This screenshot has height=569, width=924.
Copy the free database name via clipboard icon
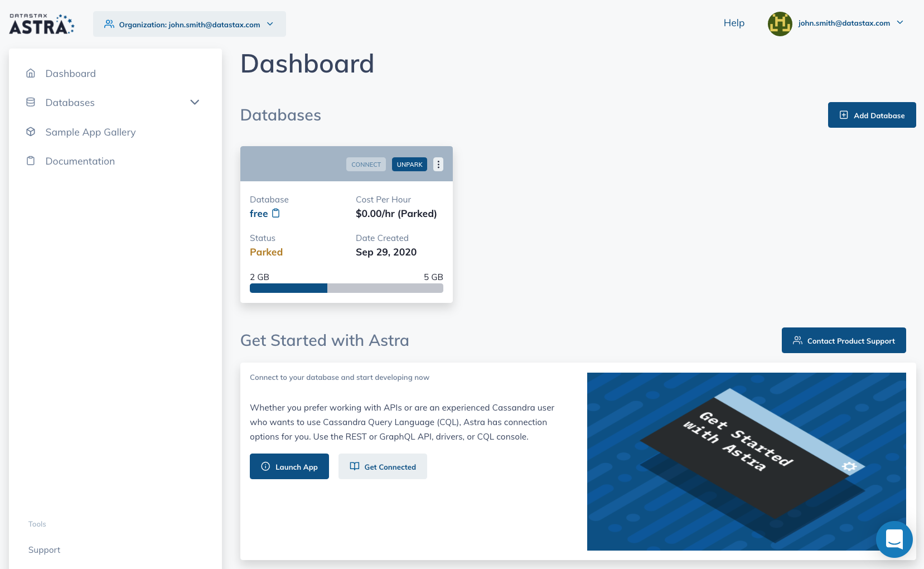tap(275, 213)
